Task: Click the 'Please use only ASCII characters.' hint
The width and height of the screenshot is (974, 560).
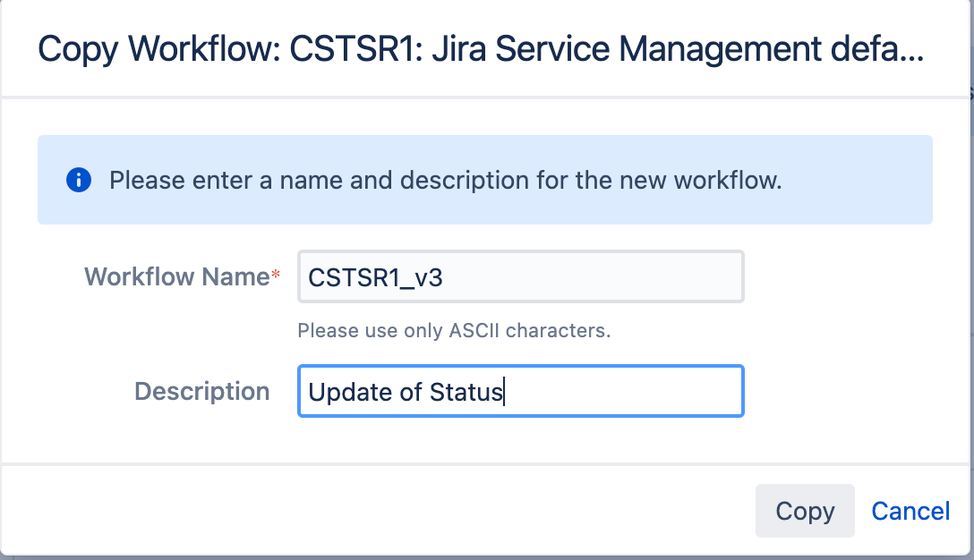Action: pyautogui.click(x=454, y=330)
